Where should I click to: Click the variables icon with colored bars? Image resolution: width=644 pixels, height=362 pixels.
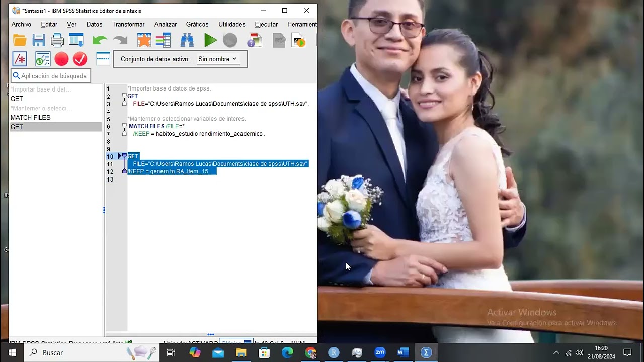tap(163, 41)
